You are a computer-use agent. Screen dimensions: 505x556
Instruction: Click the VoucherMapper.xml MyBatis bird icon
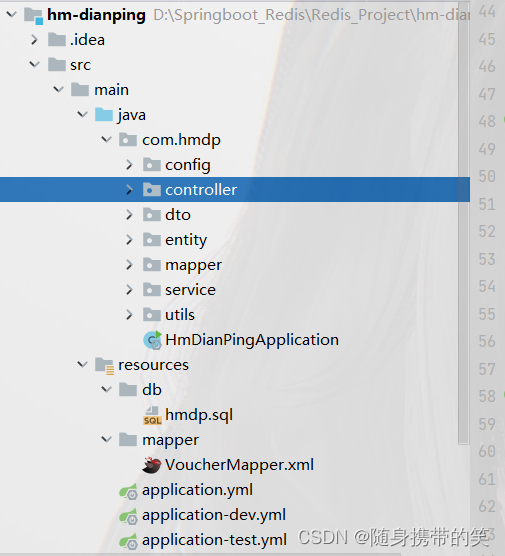coord(152,465)
